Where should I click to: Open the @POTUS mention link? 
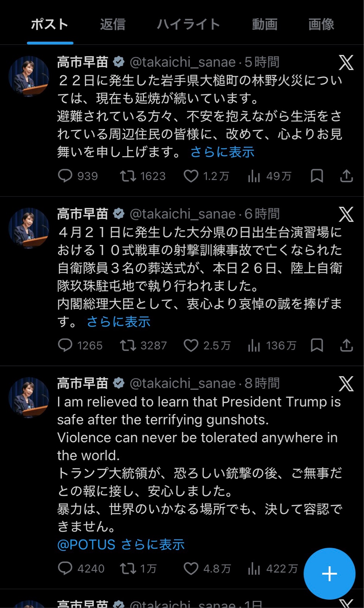pyautogui.click(x=86, y=545)
